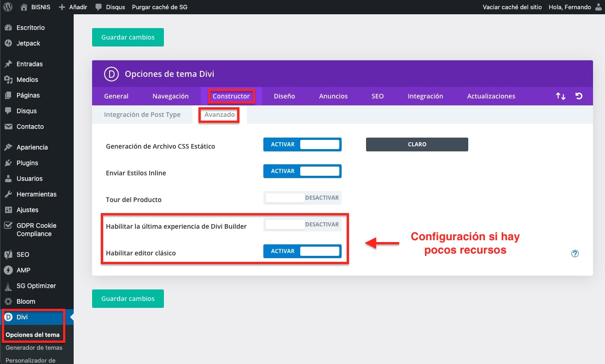Toggle the Tour del Producto switch
Screen dimensions: 605x364
302,198
